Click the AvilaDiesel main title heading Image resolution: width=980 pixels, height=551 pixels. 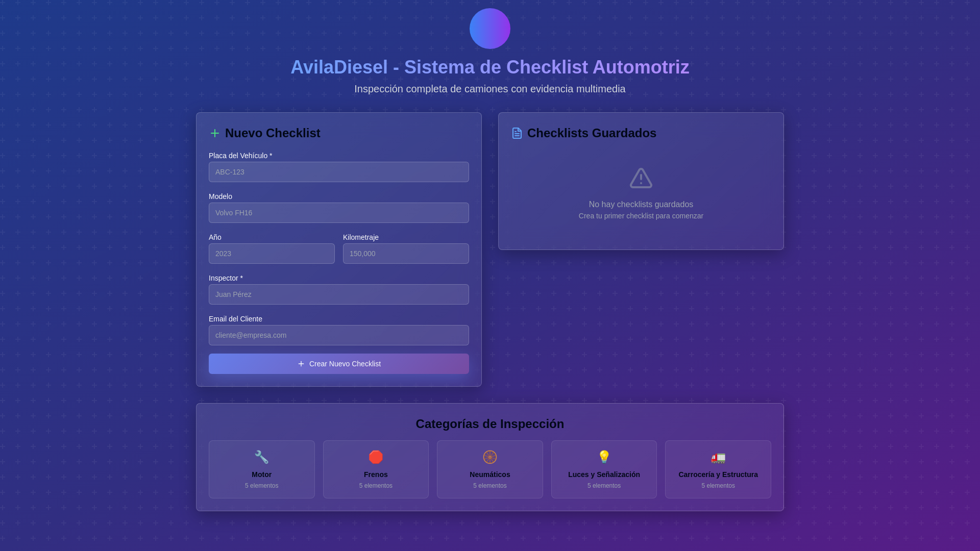(490, 67)
